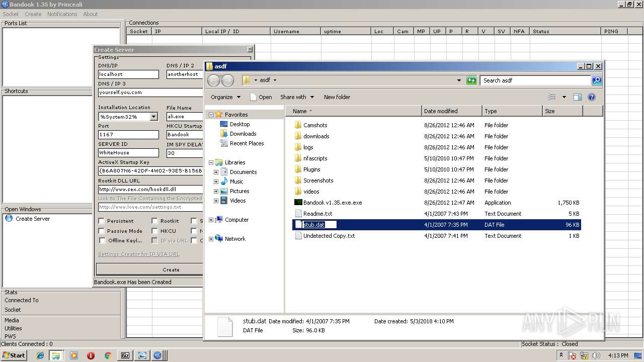This screenshot has width=644, height=362.
Task: Open Desktop under Favorites
Action: point(239,124)
